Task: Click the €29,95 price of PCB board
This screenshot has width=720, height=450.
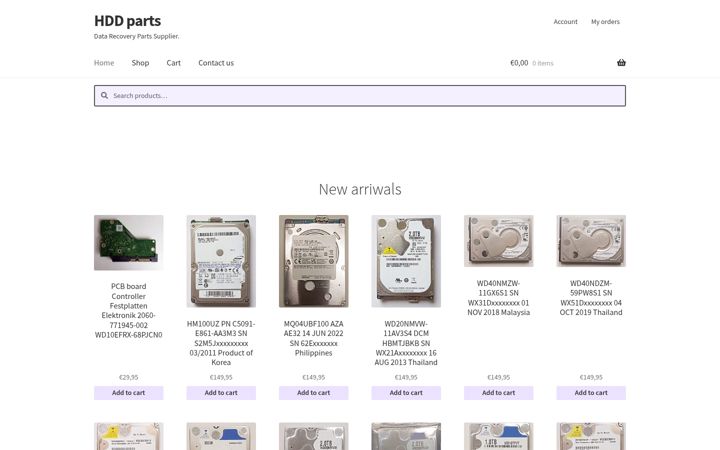Action: click(129, 377)
